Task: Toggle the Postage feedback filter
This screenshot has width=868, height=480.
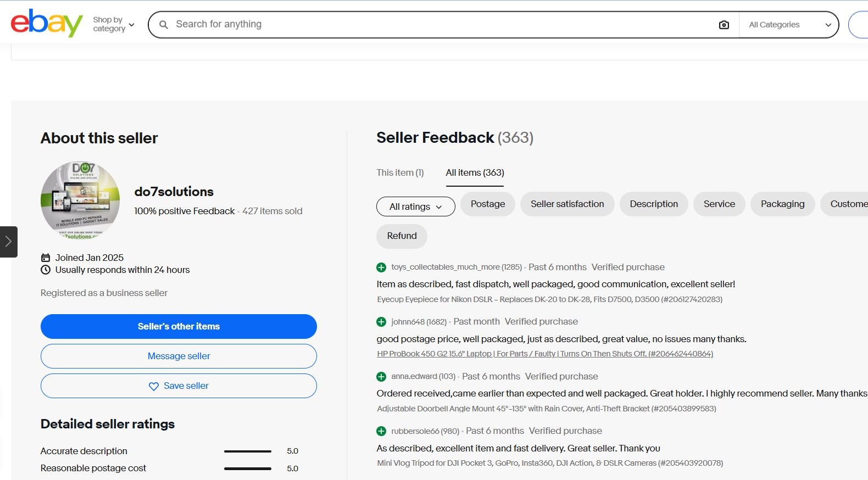Action: 488,204
